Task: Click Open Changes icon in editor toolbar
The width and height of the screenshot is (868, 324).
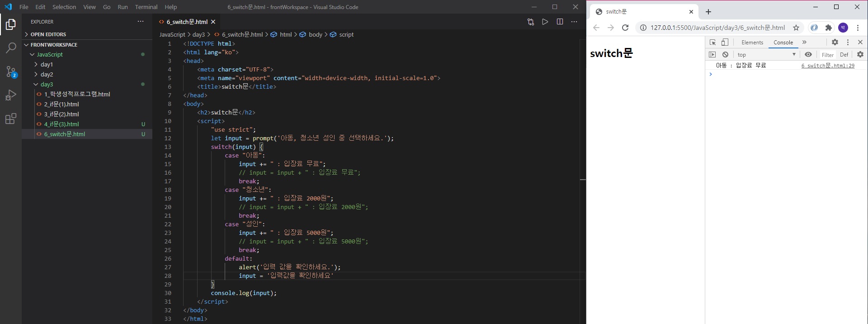Action: pyautogui.click(x=531, y=22)
